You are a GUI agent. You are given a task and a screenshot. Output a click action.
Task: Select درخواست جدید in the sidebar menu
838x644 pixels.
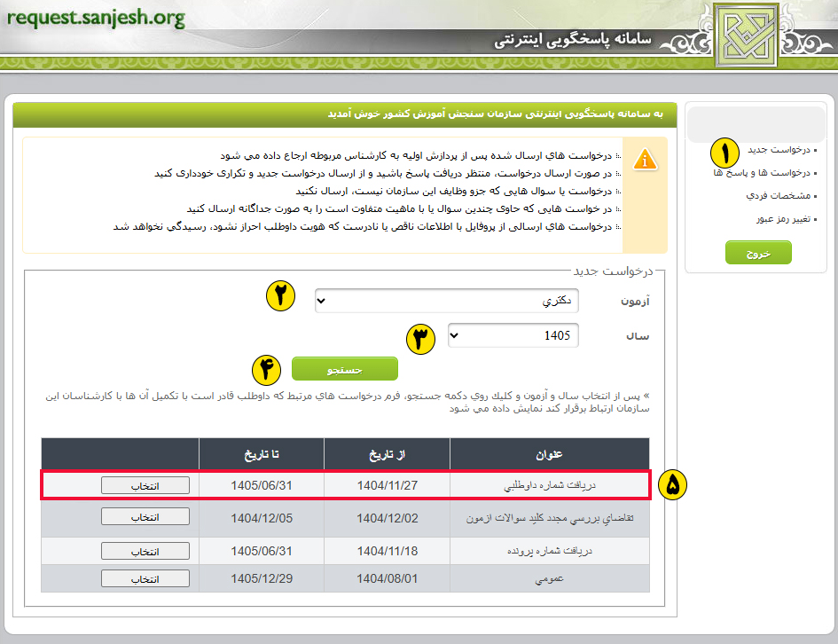778,150
